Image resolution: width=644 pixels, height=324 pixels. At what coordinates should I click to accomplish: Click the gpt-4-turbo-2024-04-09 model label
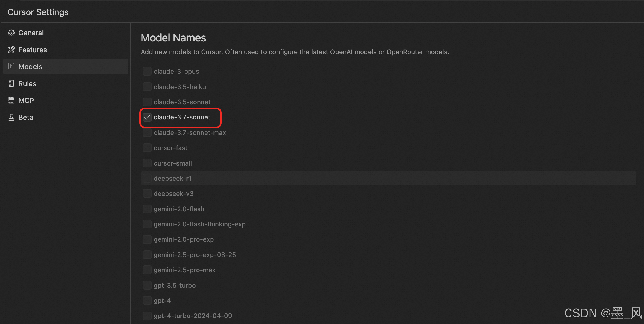193,316
